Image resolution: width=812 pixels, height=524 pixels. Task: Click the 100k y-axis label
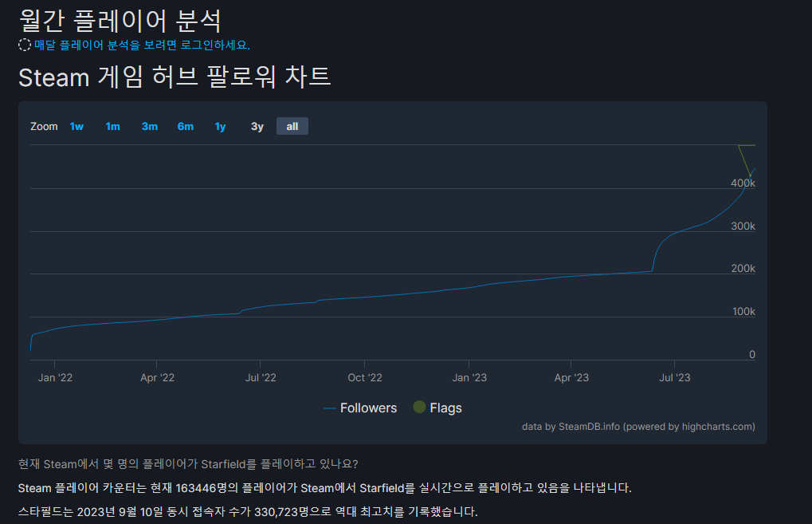pos(743,312)
